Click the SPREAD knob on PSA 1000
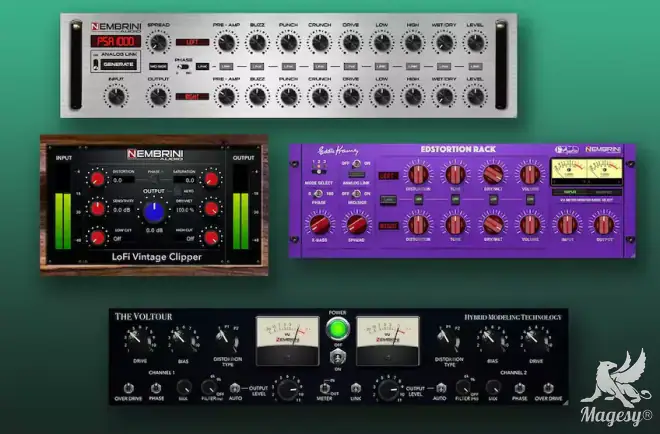660x434 pixels. pyautogui.click(x=158, y=43)
